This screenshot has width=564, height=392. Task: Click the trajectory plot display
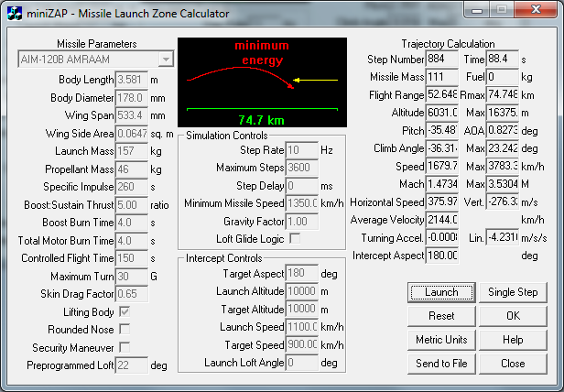[262, 82]
